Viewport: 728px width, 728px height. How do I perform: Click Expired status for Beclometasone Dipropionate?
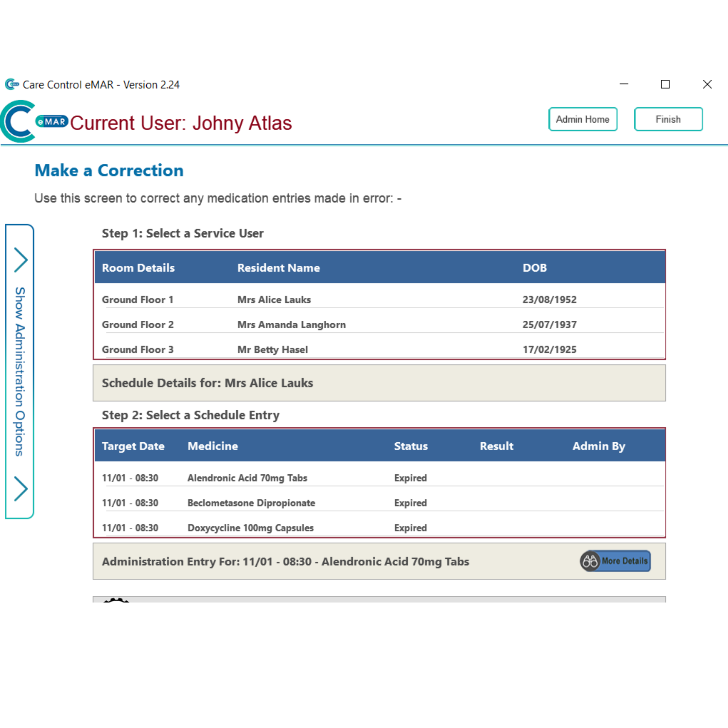[x=410, y=503]
